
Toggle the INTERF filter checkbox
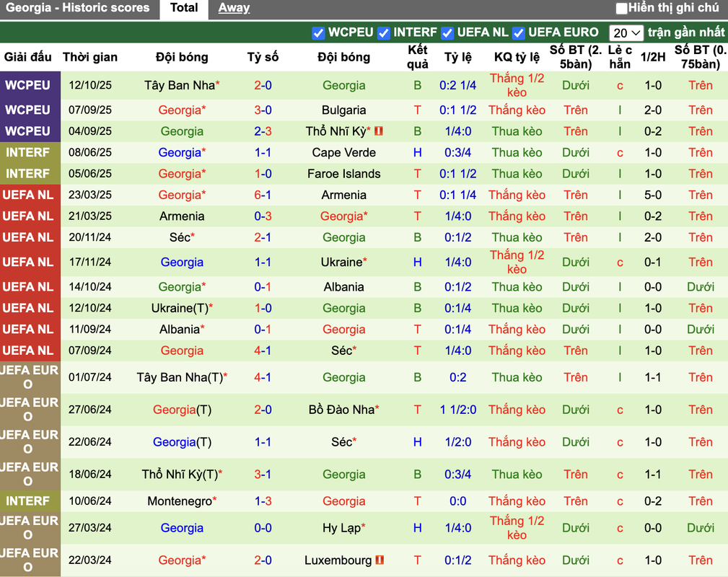click(x=384, y=33)
